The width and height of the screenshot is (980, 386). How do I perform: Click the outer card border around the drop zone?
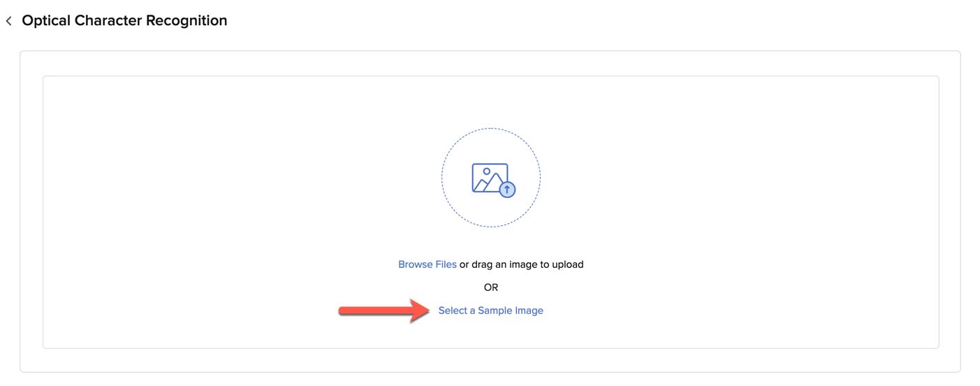tap(20, 210)
